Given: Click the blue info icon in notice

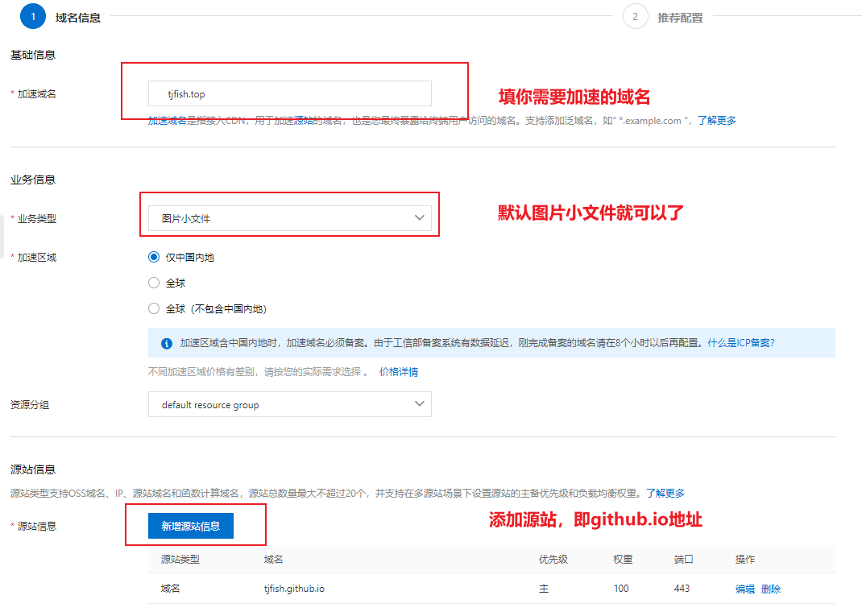Looking at the screenshot, I should 167,343.
